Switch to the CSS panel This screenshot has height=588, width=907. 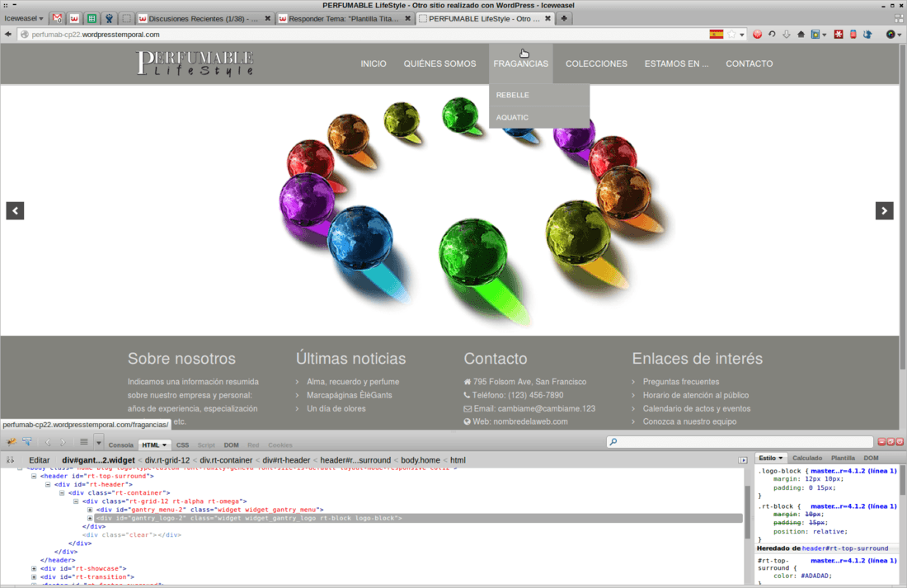point(182,445)
